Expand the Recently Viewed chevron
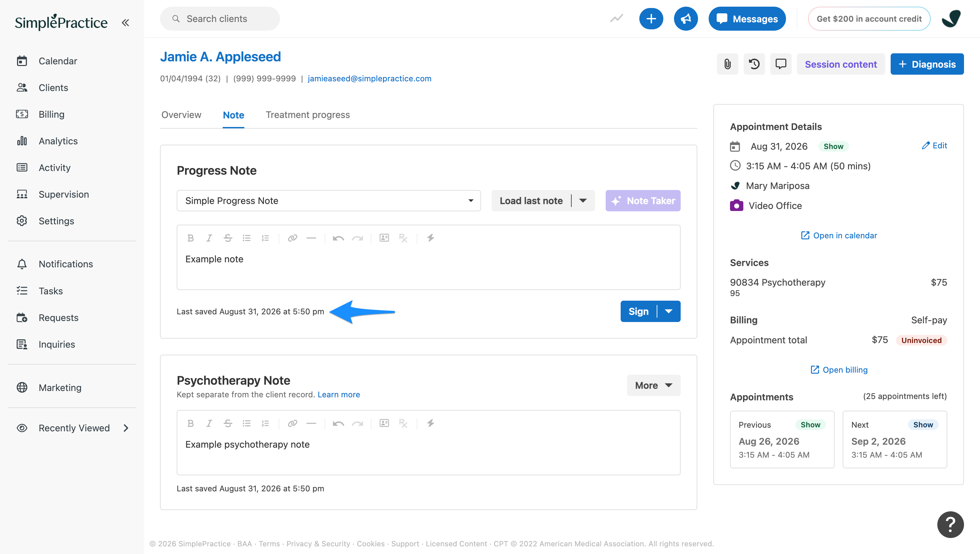980x554 pixels. pyautogui.click(x=126, y=428)
